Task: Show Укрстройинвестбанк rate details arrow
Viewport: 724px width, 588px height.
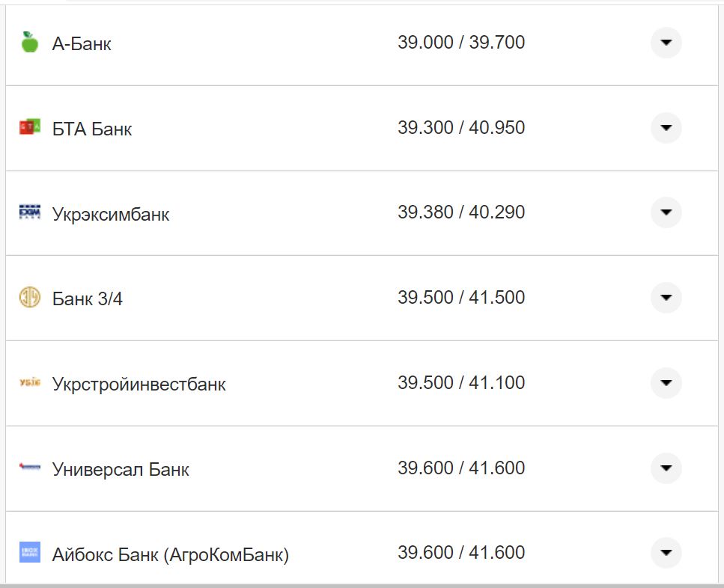Action: [666, 383]
